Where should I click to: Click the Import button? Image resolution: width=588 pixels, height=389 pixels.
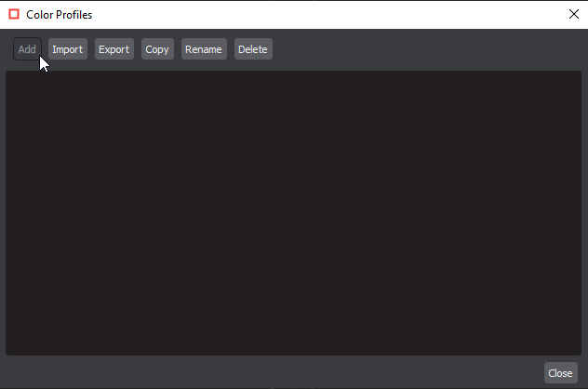coord(67,49)
